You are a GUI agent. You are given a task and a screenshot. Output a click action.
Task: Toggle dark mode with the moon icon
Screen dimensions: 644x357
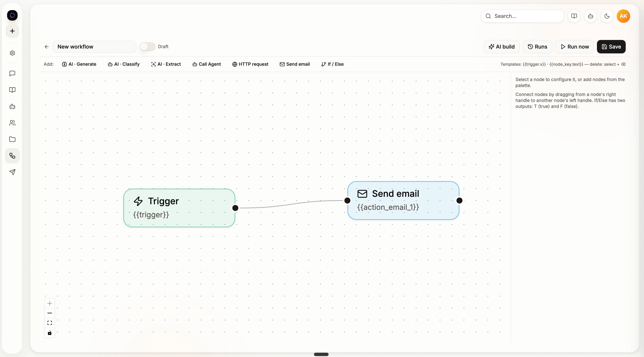click(607, 16)
